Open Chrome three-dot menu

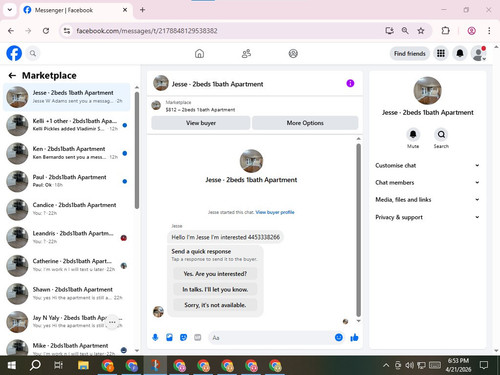[x=489, y=31]
